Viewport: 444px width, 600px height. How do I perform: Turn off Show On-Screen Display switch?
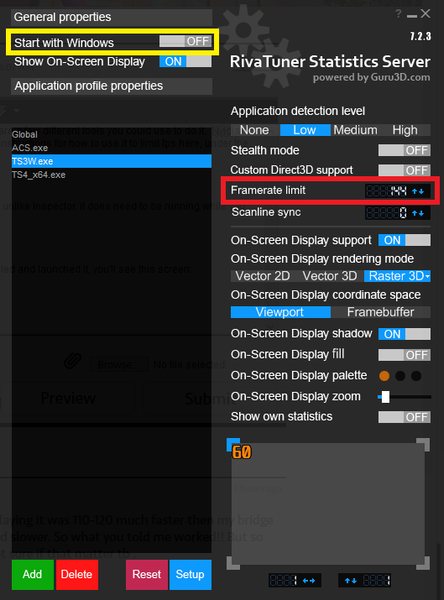(x=186, y=61)
